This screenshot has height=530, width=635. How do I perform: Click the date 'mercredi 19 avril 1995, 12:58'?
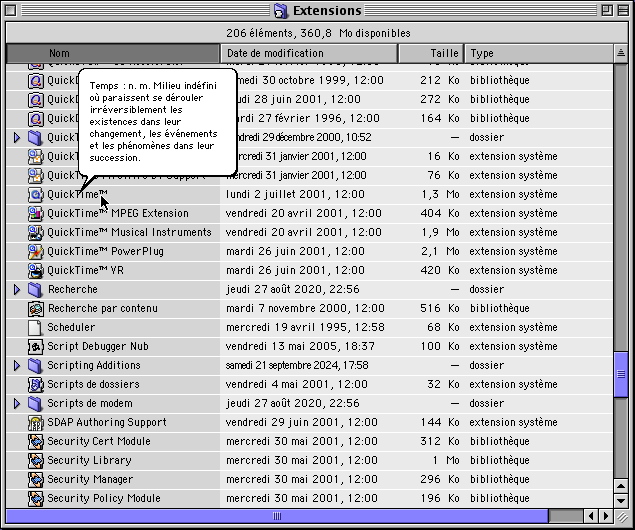305,327
